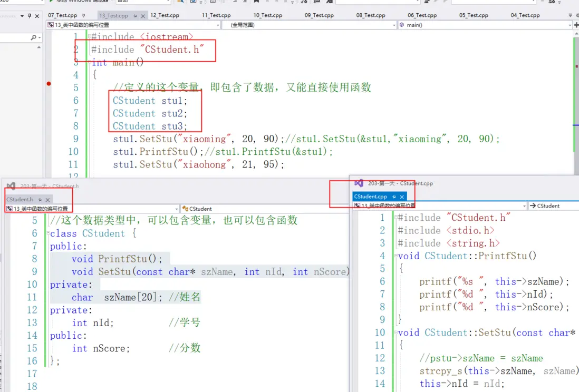Pin the CStudent.h tab

(40, 200)
